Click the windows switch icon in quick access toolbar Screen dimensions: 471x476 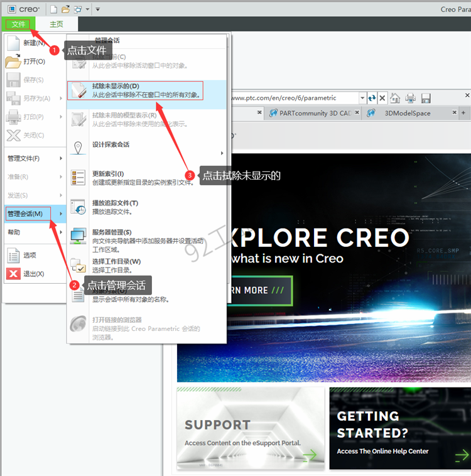(78, 9)
